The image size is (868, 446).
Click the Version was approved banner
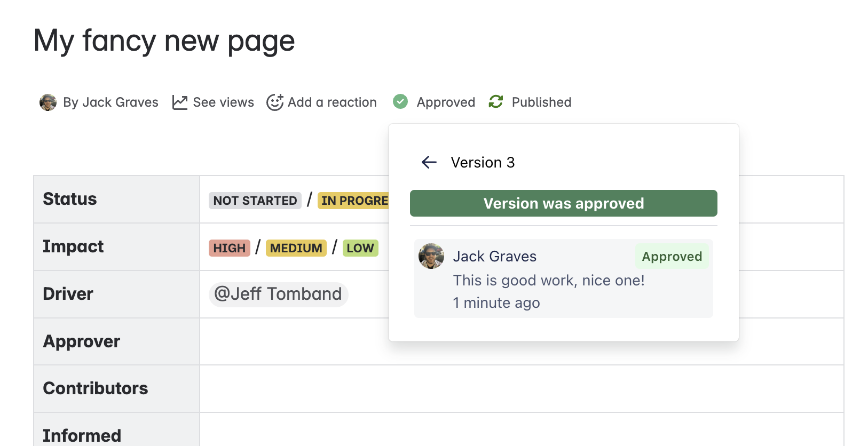tap(563, 203)
